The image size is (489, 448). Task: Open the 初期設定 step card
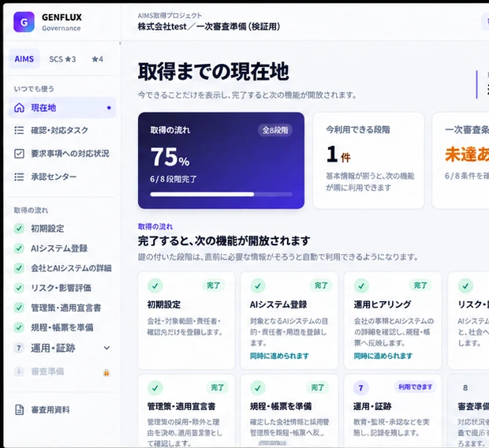click(186, 320)
